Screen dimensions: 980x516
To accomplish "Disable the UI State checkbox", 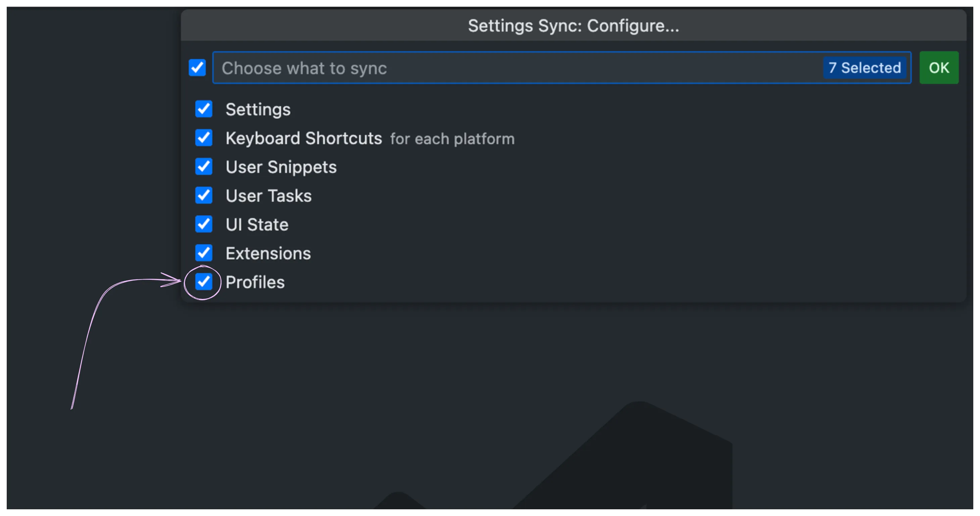I will click(203, 224).
